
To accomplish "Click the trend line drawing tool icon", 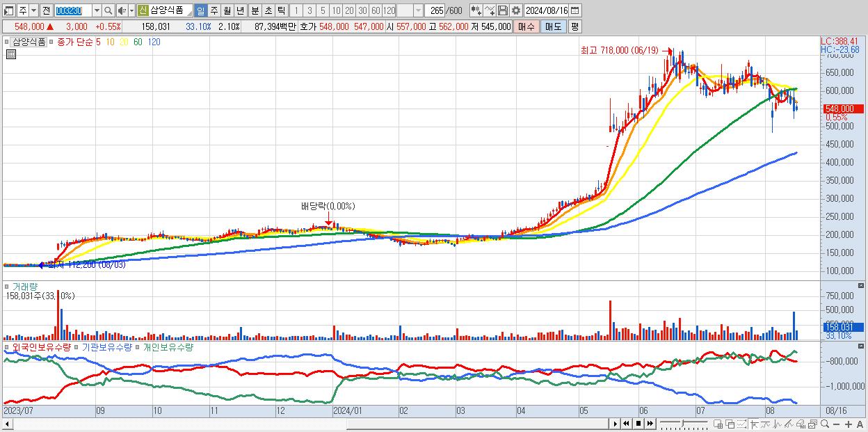I will click(766, 424).
